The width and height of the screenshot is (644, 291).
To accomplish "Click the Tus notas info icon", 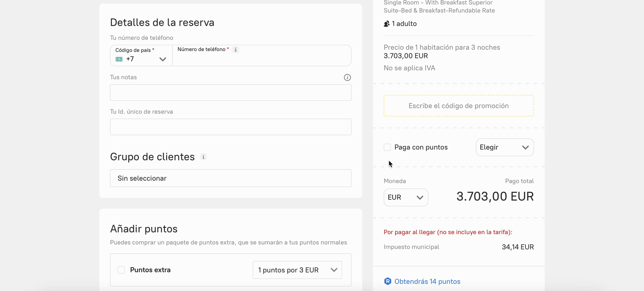I will (347, 77).
